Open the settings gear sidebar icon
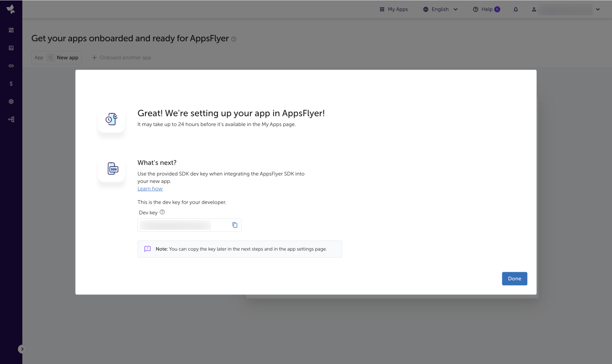 click(x=11, y=102)
